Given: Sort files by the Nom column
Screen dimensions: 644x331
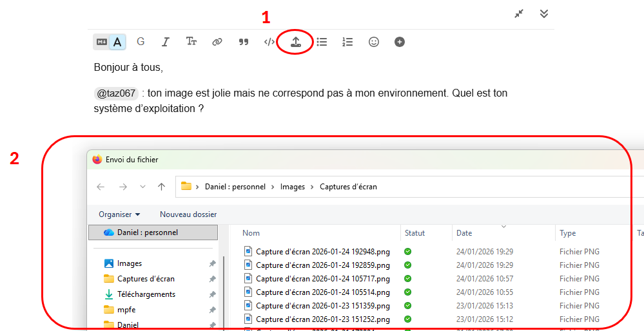Looking at the screenshot, I should [251, 233].
